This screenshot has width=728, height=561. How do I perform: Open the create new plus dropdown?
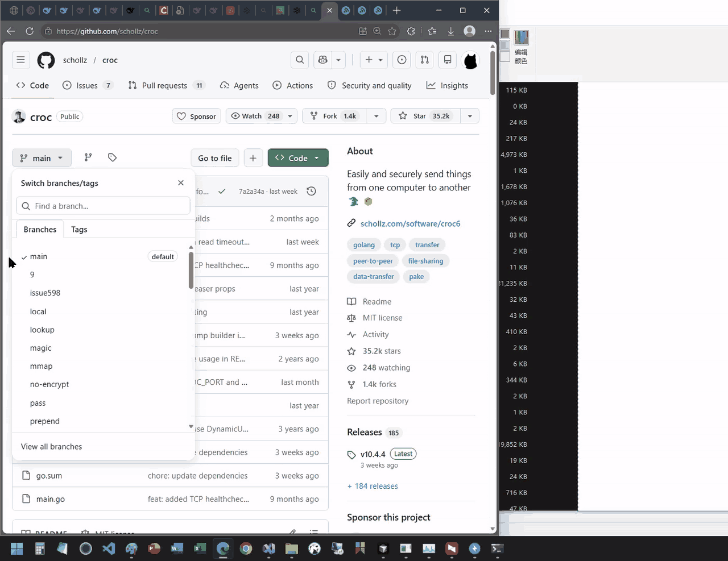[373, 60]
